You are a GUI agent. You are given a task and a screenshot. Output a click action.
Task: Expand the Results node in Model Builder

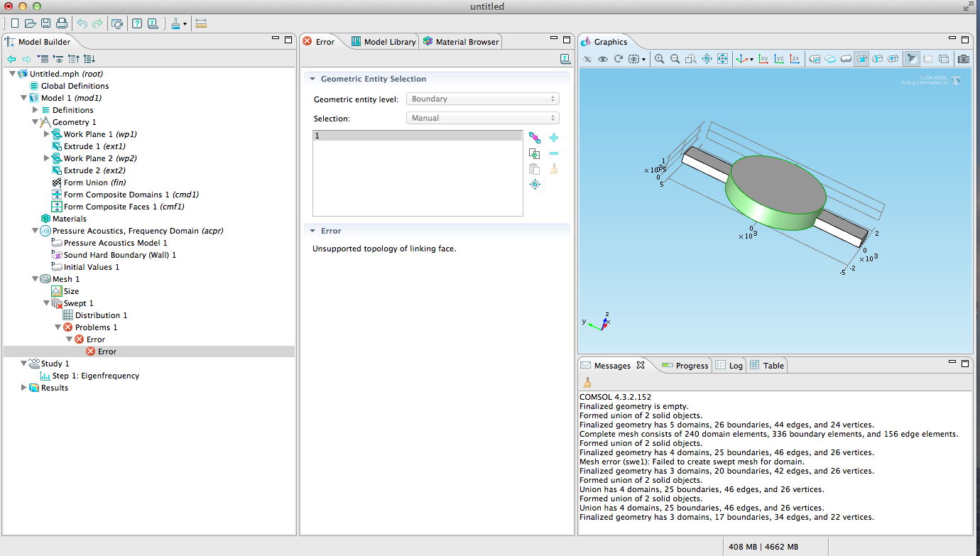click(x=24, y=388)
